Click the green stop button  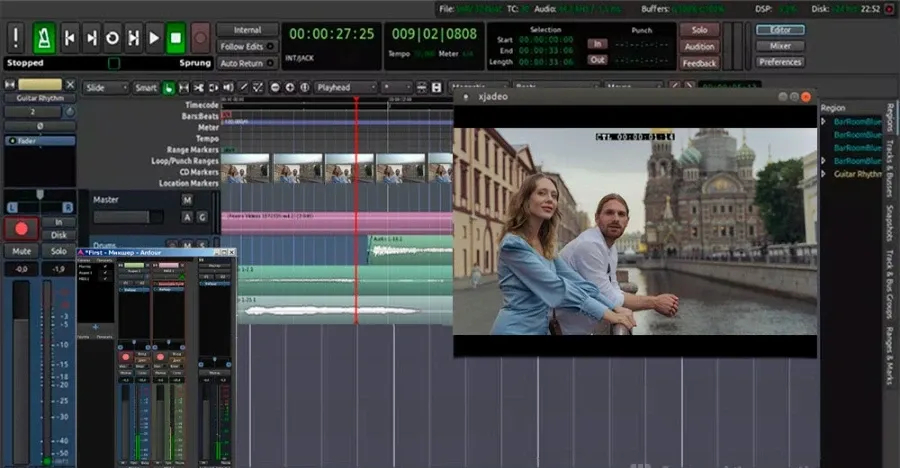coord(176,38)
